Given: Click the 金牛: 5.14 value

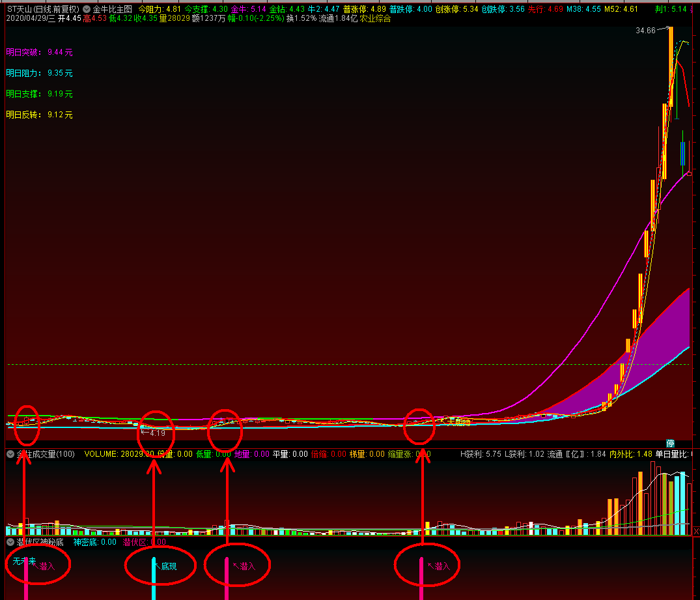Looking at the screenshot, I should click(x=248, y=9).
